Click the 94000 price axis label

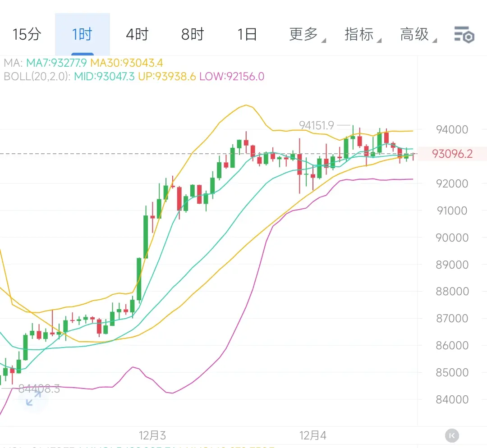pos(452,129)
